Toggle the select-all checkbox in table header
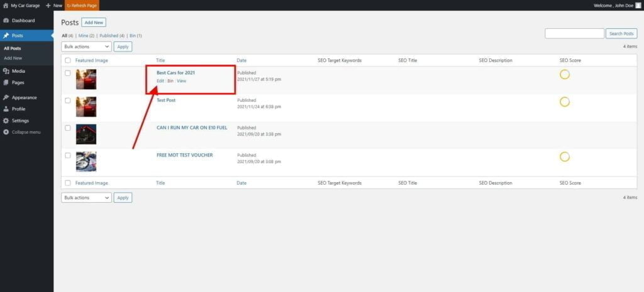The width and height of the screenshot is (644, 292). (67, 60)
